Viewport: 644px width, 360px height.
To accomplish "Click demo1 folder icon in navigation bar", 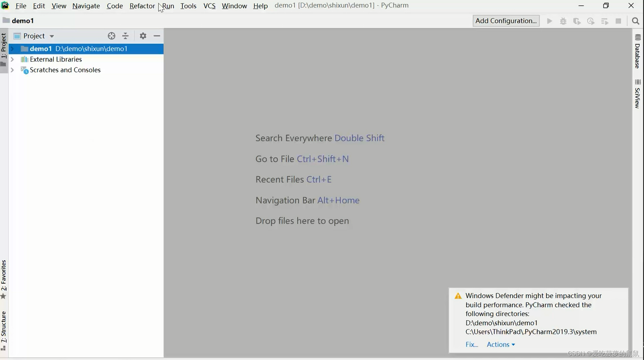I will (6, 20).
